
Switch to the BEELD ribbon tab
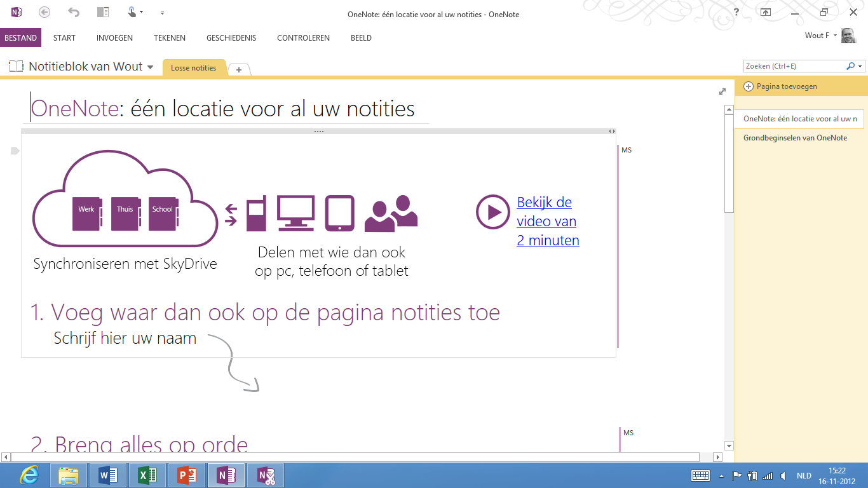[361, 37]
